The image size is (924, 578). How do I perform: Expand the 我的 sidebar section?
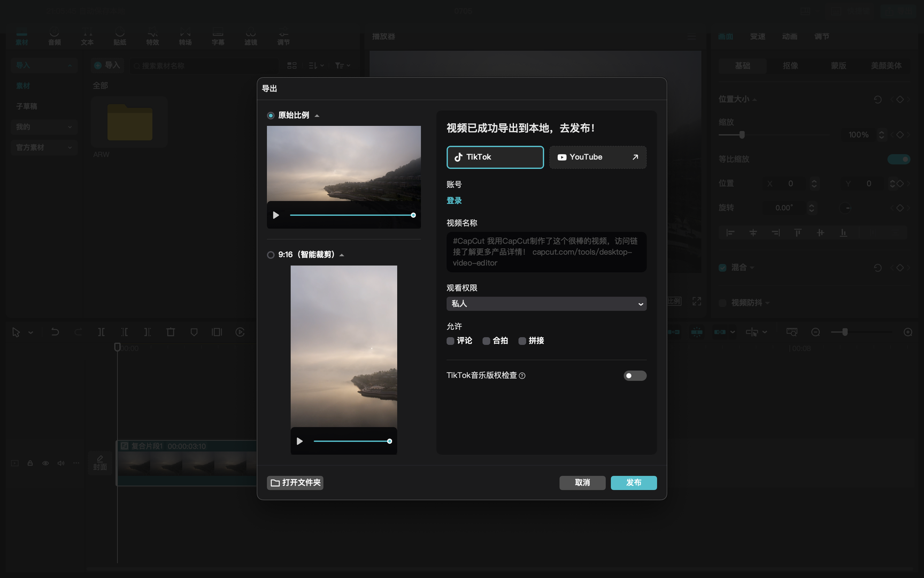[x=44, y=127]
